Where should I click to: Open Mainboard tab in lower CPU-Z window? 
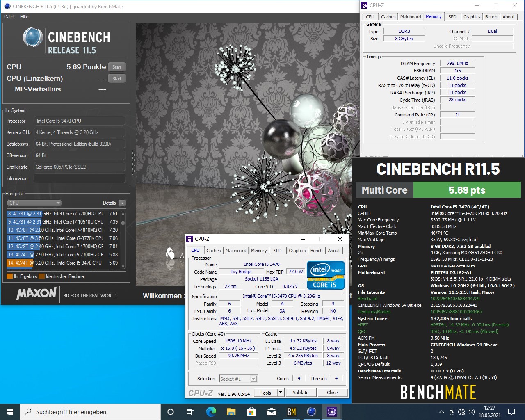236,251
